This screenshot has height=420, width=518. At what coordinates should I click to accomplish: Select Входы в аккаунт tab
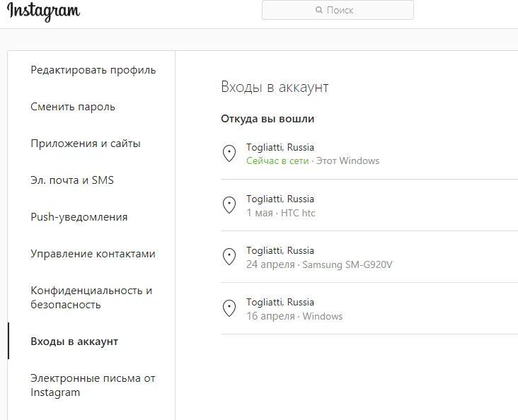pyautogui.click(x=74, y=341)
